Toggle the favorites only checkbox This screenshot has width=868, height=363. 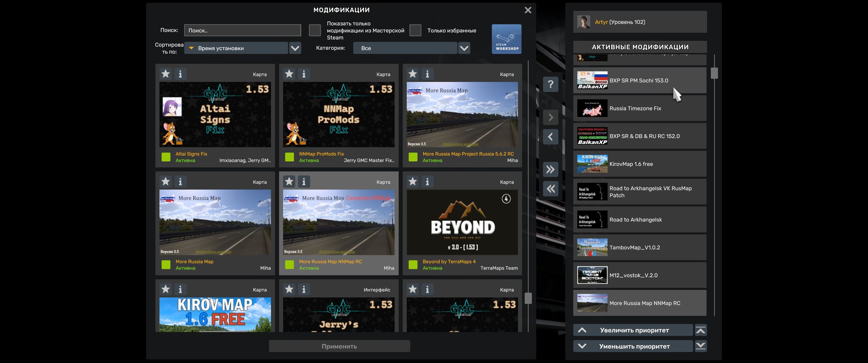pos(415,30)
